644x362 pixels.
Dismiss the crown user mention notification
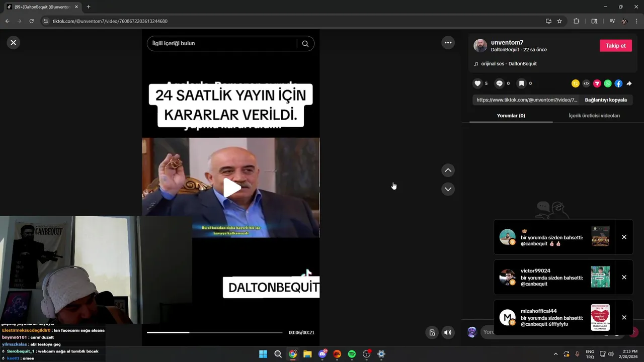pyautogui.click(x=624, y=237)
